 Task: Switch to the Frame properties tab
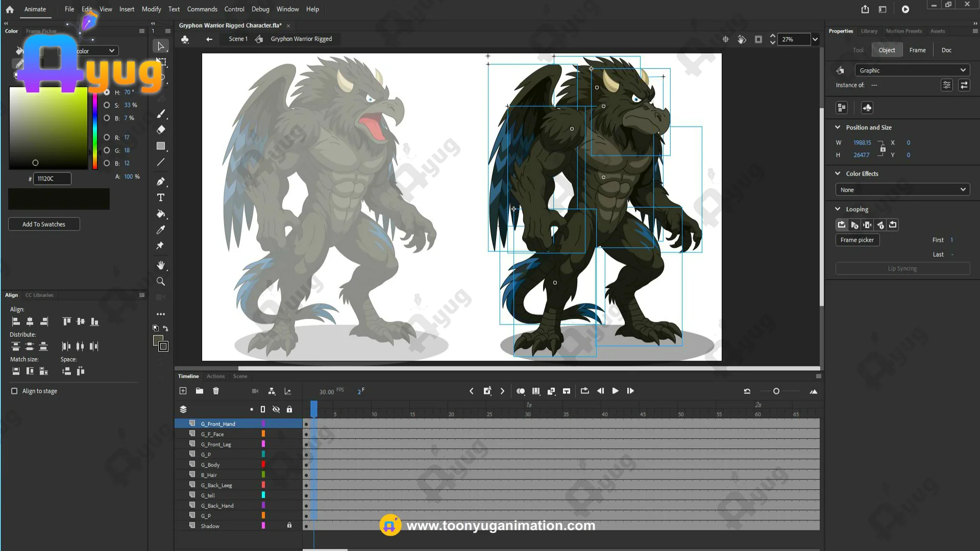(x=917, y=50)
